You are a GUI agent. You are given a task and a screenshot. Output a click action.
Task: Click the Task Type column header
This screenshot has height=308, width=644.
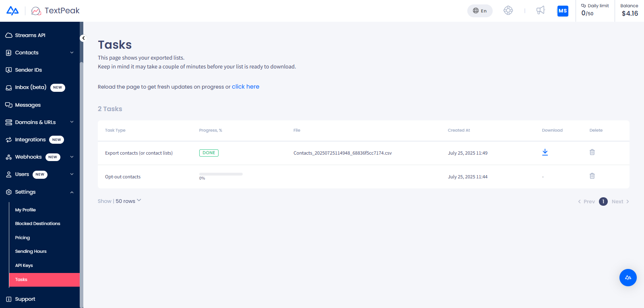[115, 130]
